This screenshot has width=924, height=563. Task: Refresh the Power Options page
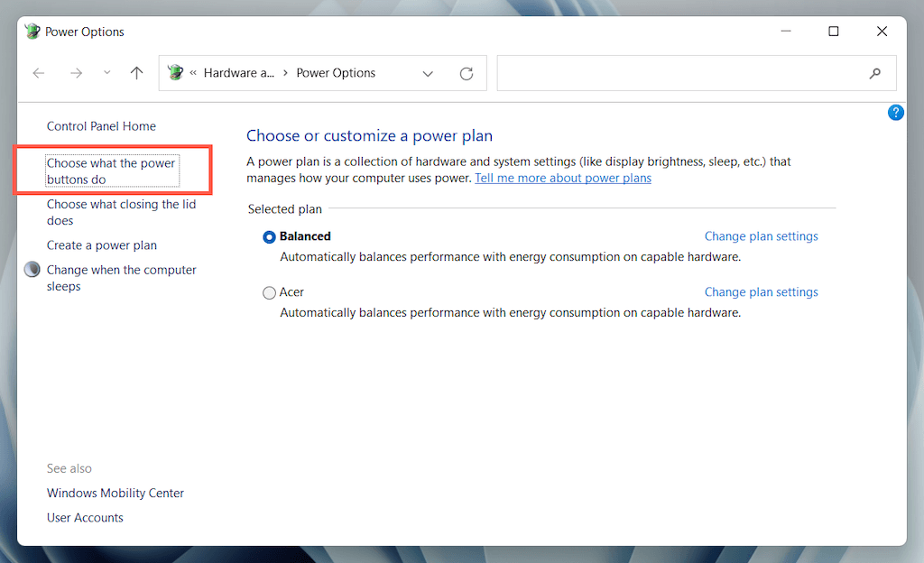point(467,74)
